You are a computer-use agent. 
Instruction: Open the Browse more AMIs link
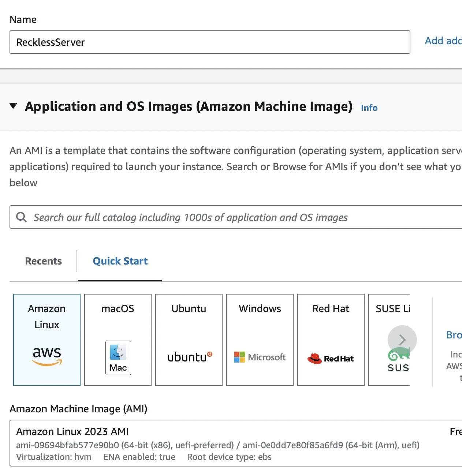click(x=454, y=335)
